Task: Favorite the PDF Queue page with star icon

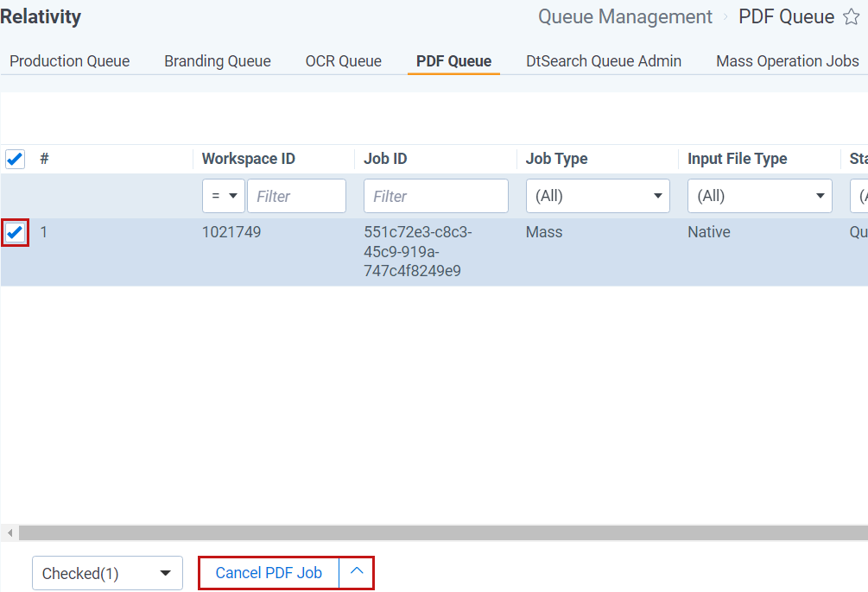Action: tap(852, 16)
